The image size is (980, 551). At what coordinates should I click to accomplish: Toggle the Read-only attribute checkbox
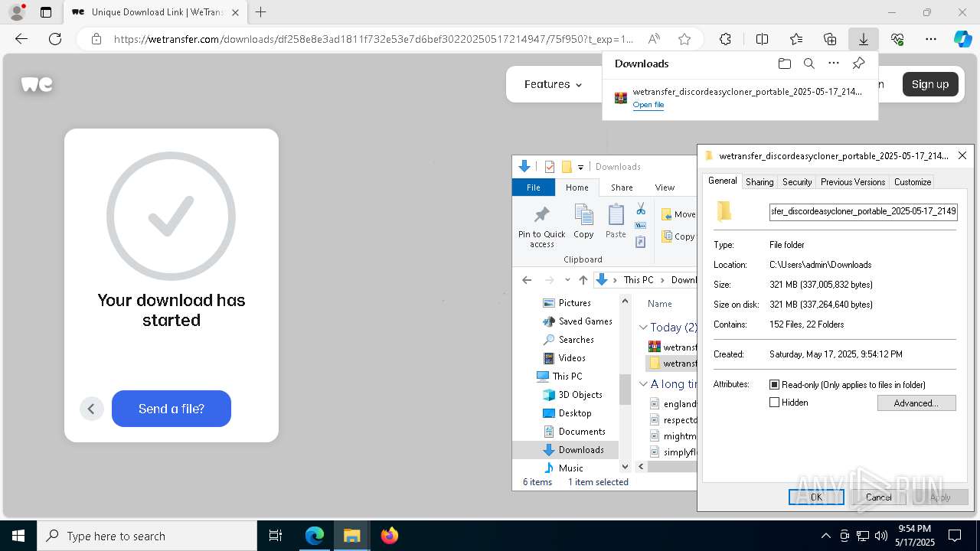(x=774, y=385)
